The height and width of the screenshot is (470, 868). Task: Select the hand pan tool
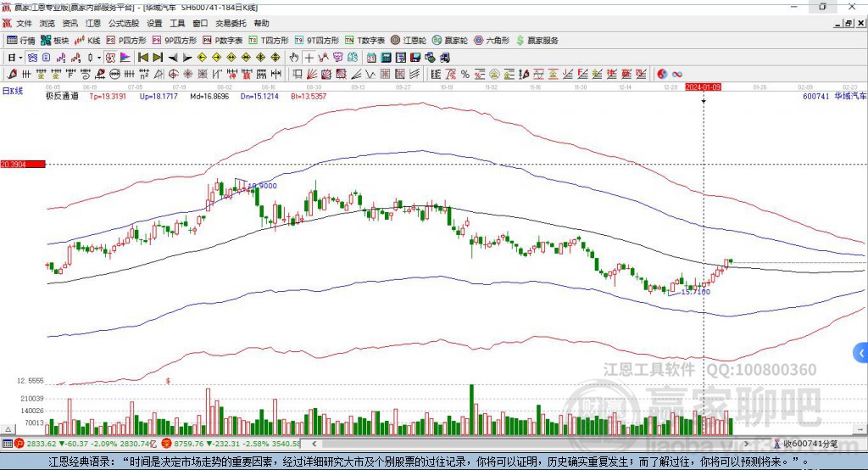294,58
